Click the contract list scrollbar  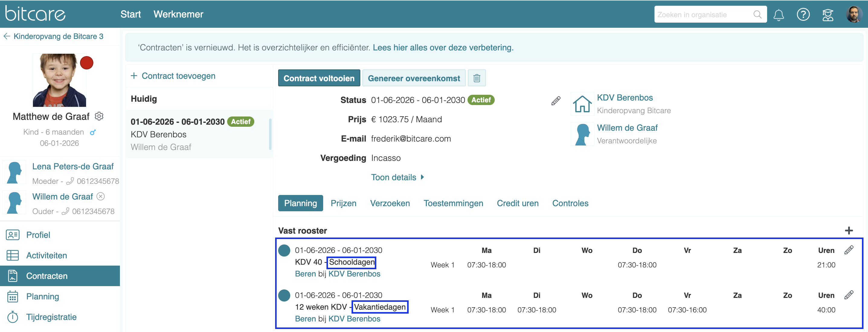pyautogui.click(x=270, y=134)
